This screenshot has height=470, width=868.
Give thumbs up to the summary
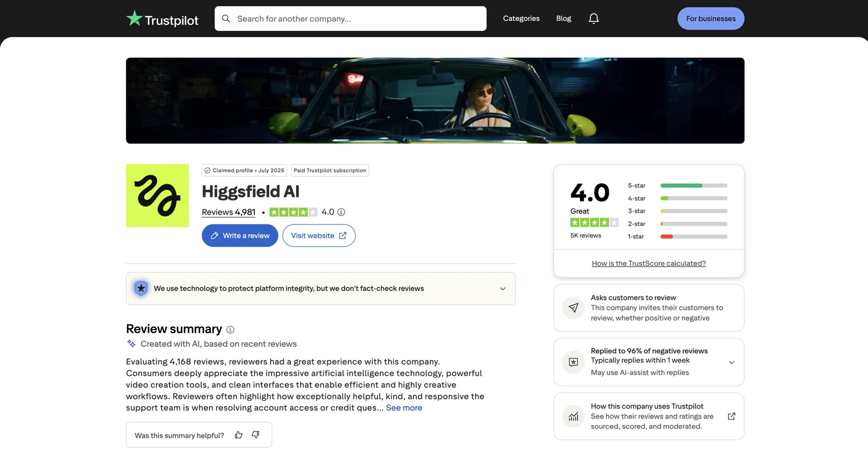(x=239, y=435)
